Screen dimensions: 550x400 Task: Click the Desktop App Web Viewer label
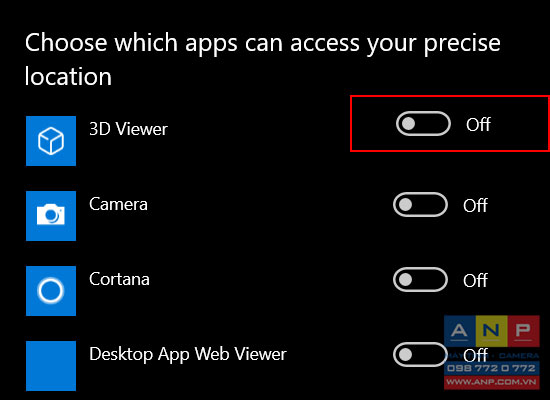pos(188,354)
